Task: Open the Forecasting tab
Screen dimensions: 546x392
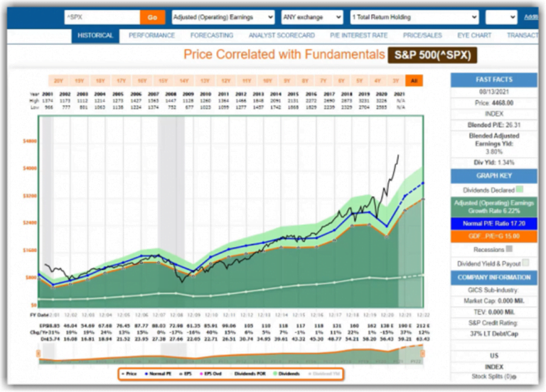Action: tap(211, 35)
